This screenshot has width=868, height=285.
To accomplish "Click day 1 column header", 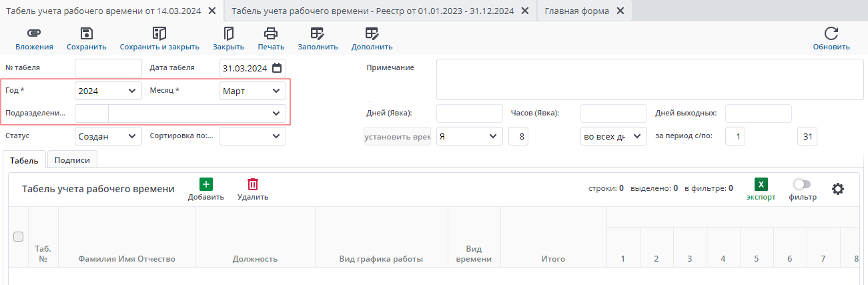I will [623, 248].
